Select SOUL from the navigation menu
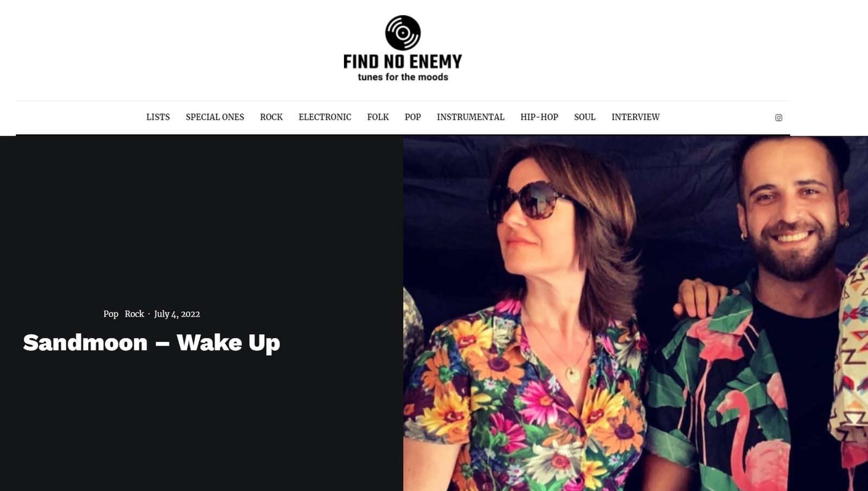 [585, 117]
